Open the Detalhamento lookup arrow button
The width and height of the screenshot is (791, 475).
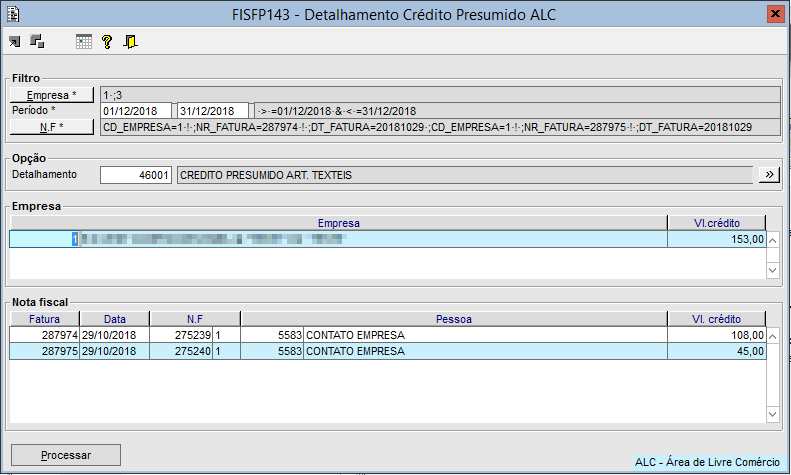coord(770,175)
